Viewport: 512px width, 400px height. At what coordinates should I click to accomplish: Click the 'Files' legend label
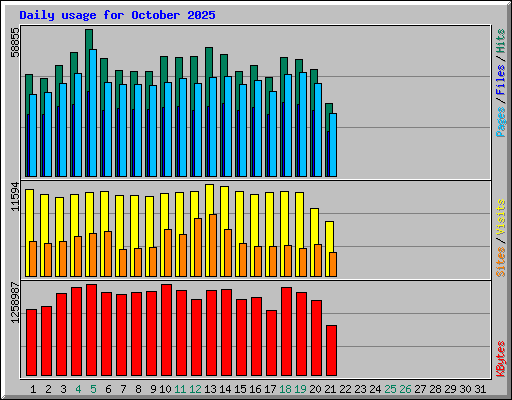(x=501, y=80)
